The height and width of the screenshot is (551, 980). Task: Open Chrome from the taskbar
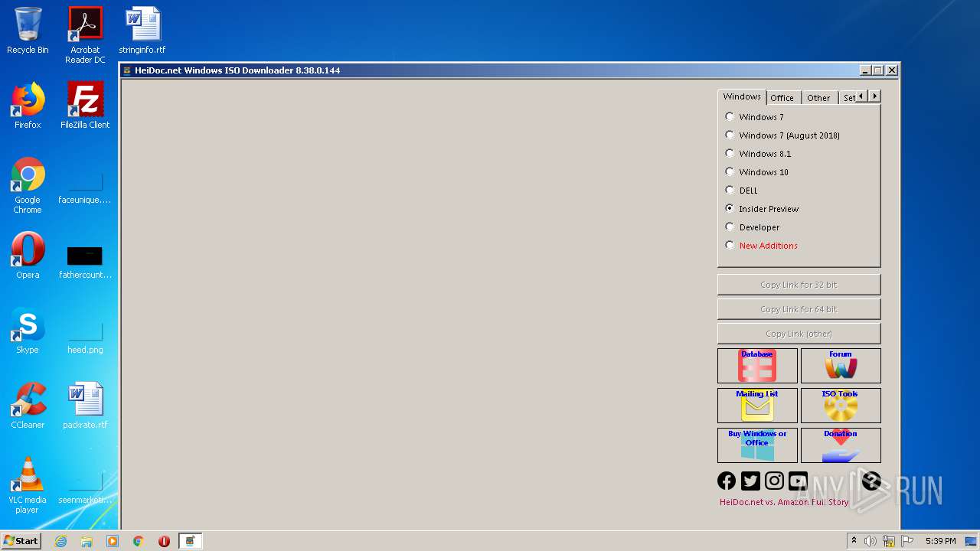pos(139,541)
